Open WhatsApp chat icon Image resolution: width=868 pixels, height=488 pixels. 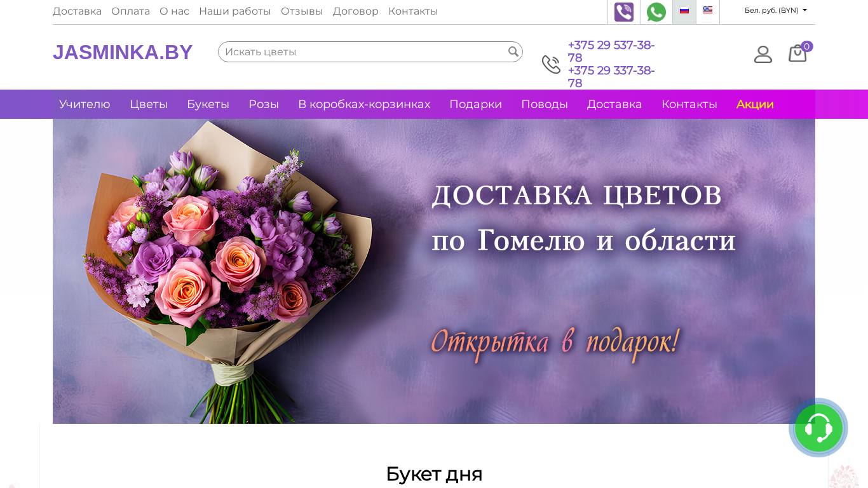[x=656, y=12]
